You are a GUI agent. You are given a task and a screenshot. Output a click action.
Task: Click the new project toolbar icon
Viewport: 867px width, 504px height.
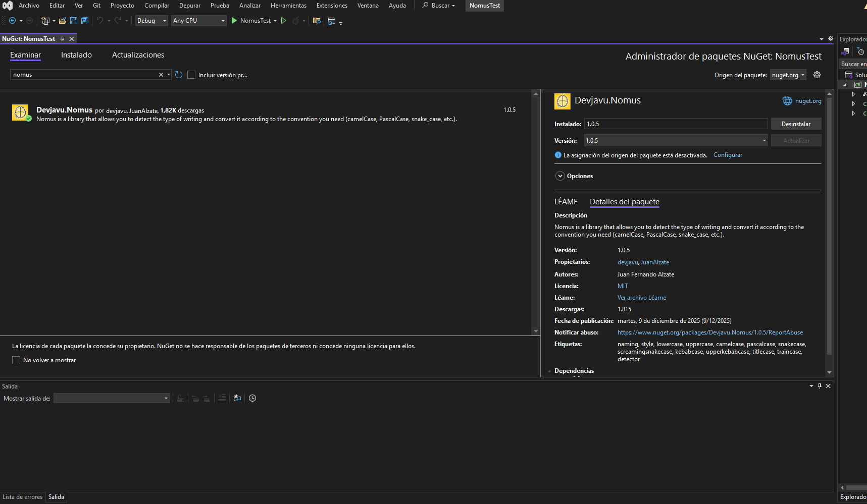click(45, 21)
